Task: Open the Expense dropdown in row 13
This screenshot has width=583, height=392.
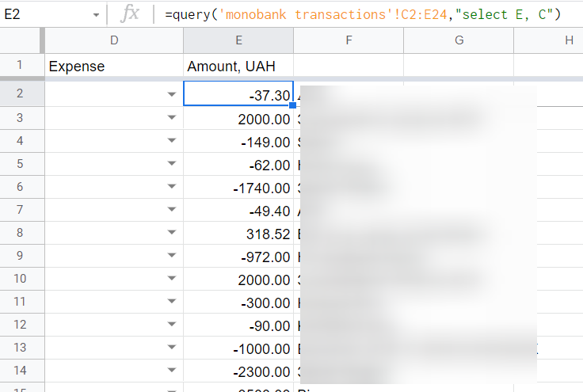Action: tap(171, 348)
